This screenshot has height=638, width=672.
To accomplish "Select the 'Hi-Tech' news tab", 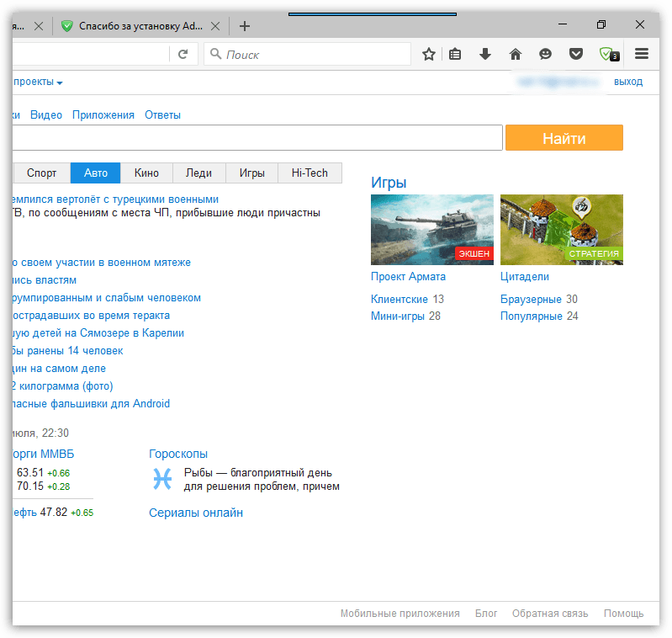I will point(310,173).
